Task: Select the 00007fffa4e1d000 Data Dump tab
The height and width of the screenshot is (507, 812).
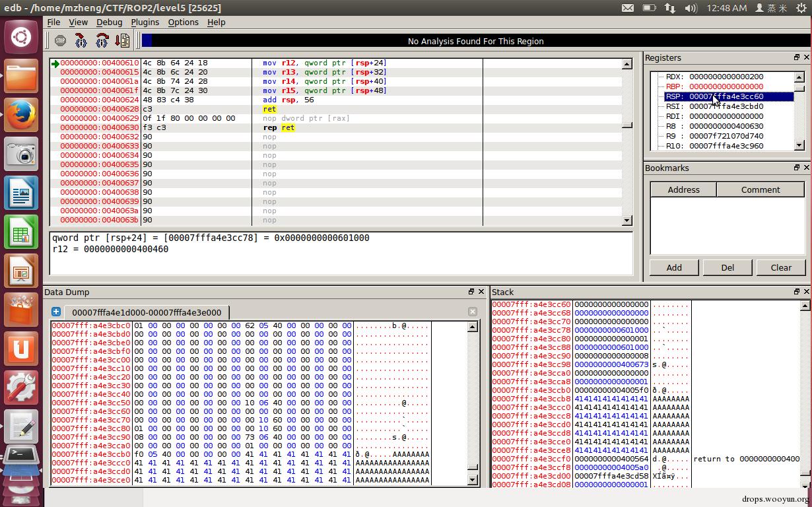Action: [x=147, y=312]
